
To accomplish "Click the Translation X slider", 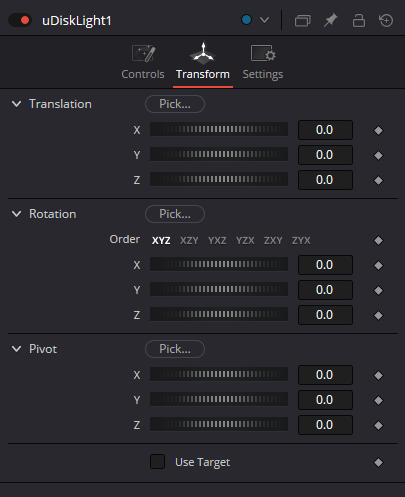I will (219, 129).
